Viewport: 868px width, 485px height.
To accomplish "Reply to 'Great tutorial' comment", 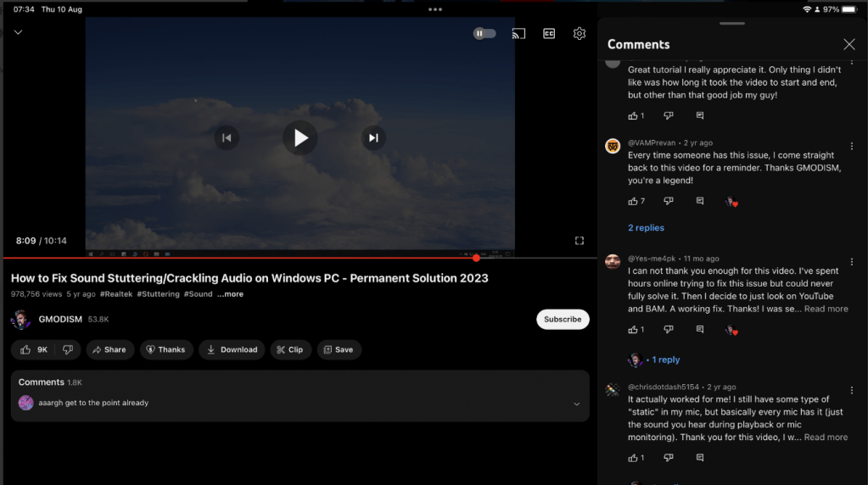I will (x=700, y=115).
